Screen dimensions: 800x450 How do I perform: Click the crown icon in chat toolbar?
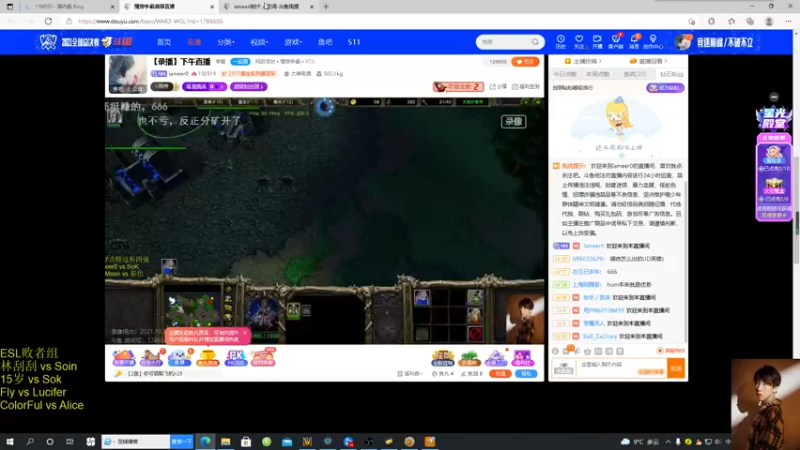(587, 351)
